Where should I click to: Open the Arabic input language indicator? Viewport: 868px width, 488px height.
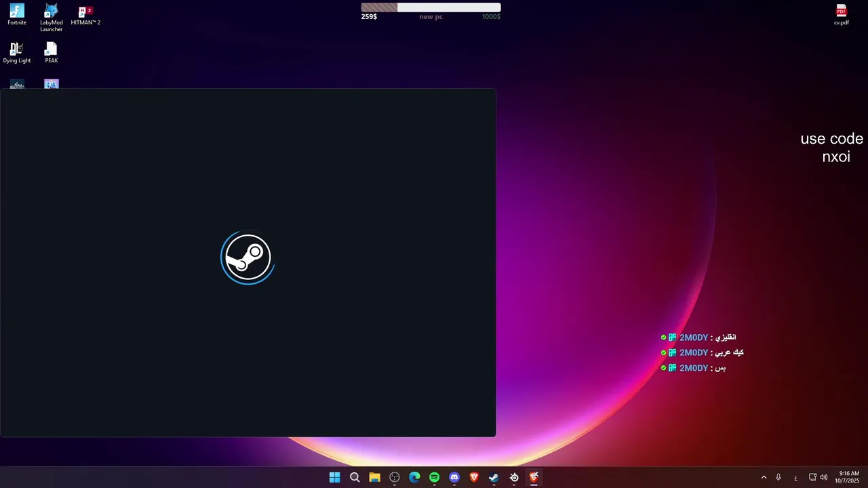click(795, 478)
